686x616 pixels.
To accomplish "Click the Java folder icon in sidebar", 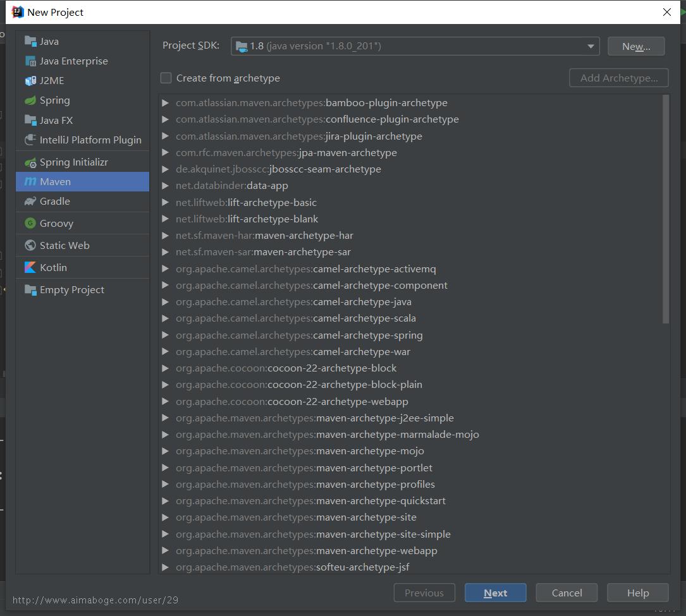I will pyautogui.click(x=30, y=41).
